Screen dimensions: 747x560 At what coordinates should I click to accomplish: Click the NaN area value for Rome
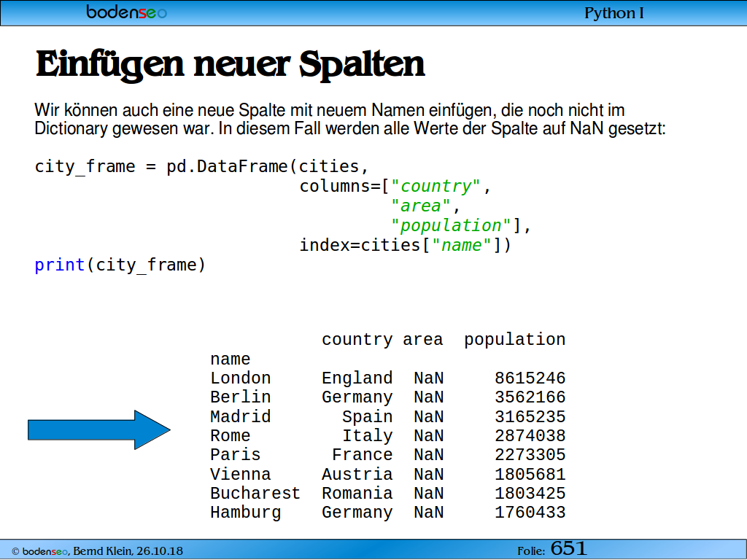(x=429, y=436)
